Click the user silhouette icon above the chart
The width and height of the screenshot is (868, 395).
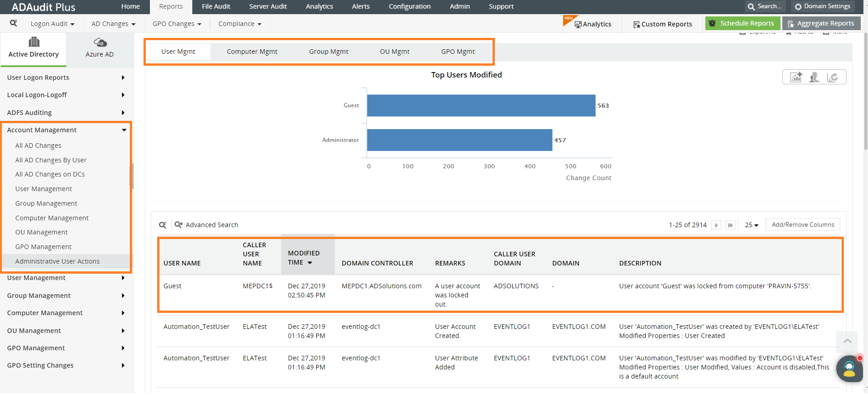point(814,77)
